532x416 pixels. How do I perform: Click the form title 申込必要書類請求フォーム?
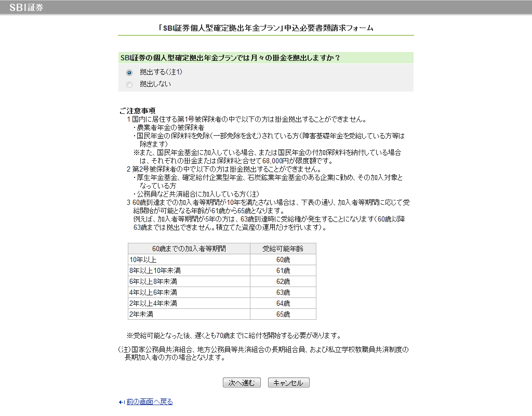point(265,28)
